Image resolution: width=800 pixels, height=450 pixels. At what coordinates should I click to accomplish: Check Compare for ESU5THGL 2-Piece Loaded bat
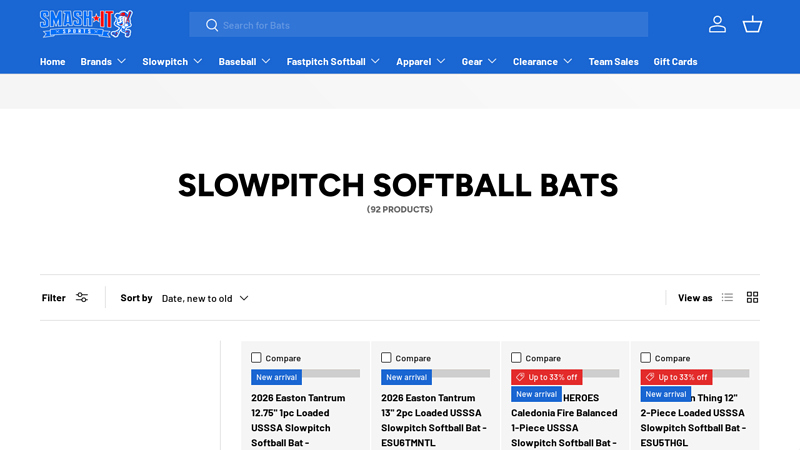(x=645, y=358)
